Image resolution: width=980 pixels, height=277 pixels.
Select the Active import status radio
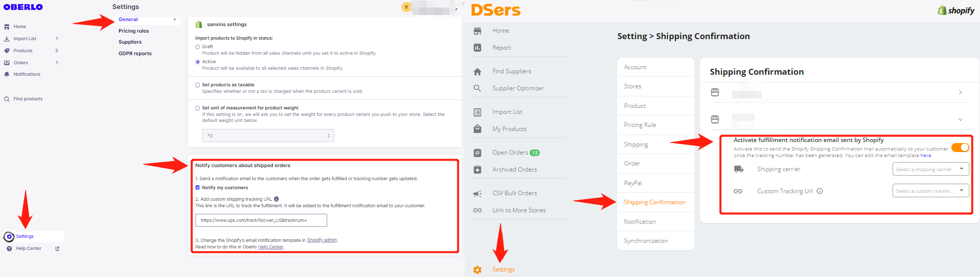coord(198,62)
